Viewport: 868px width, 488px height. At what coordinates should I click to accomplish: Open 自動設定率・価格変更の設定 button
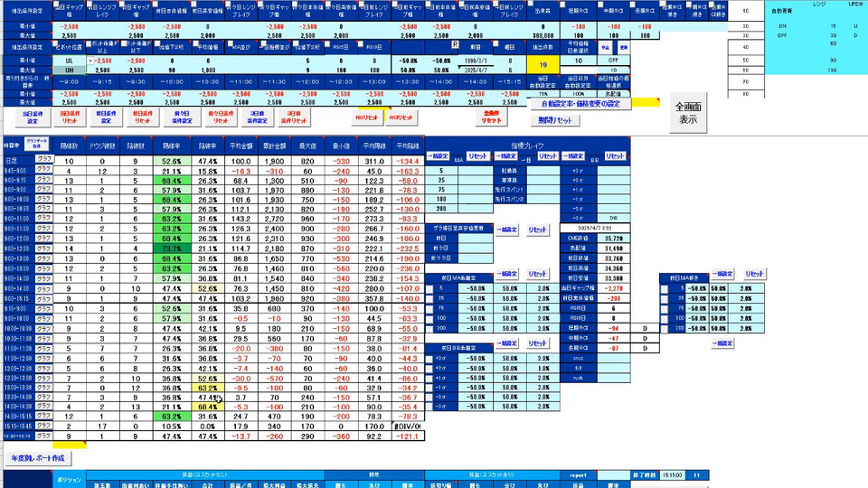coord(580,103)
